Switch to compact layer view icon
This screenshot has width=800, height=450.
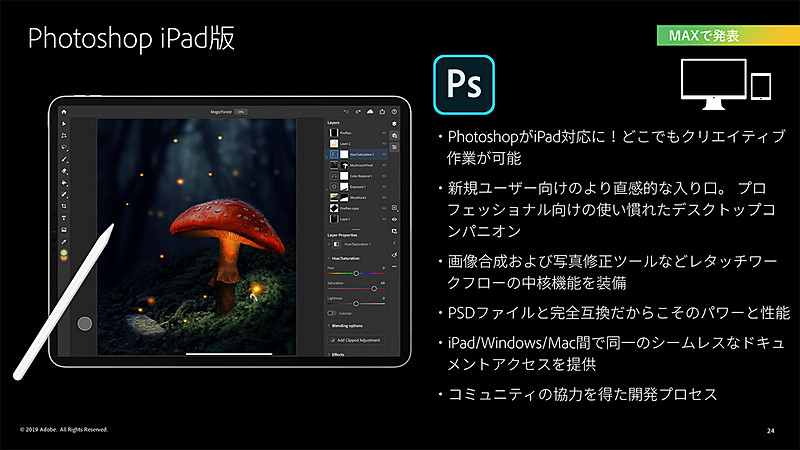pyautogui.click(x=394, y=124)
